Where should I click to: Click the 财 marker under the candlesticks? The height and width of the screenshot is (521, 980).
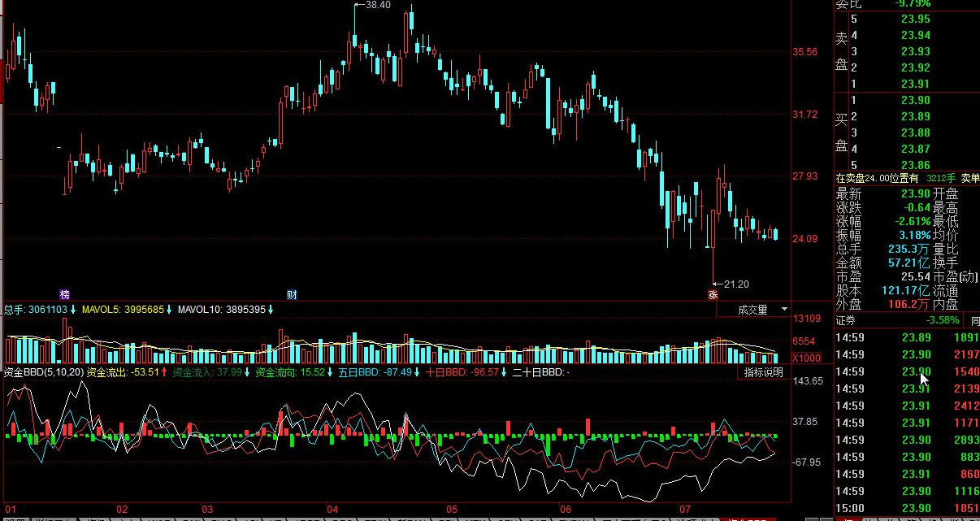pos(292,294)
